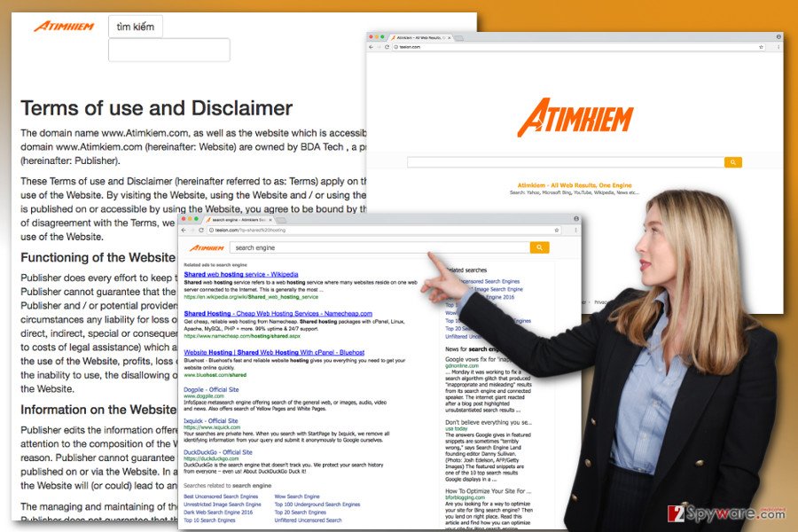Click the large Atimkiem logo on the homepage
The width and height of the screenshot is (798, 532).
[575, 118]
